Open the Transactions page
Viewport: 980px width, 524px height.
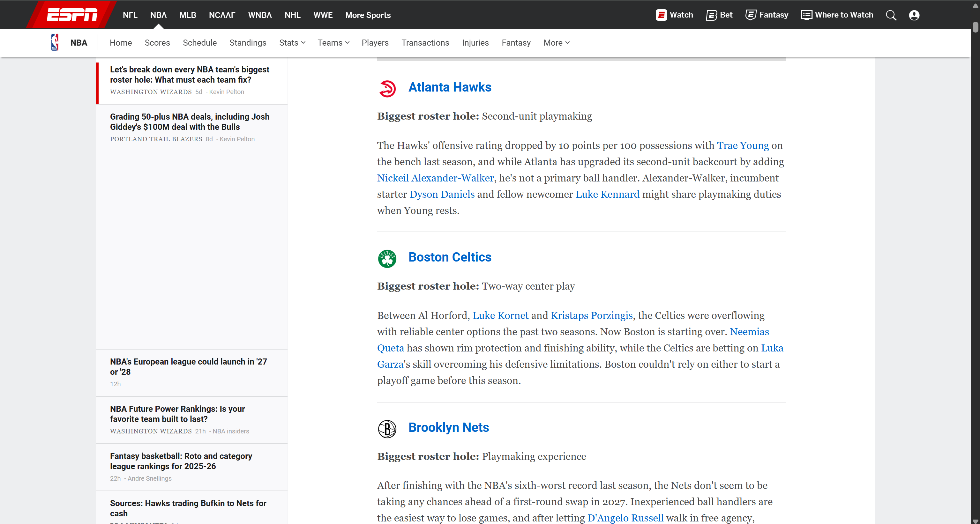point(425,43)
